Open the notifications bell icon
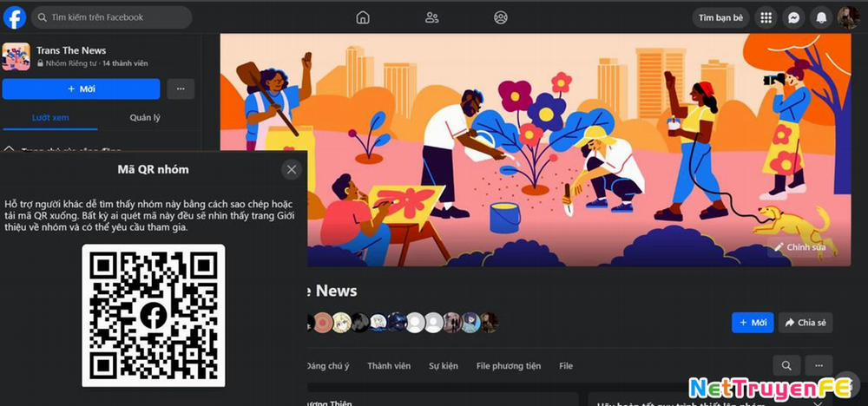Viewport: 868px width, 406px height. click(821, 17)
